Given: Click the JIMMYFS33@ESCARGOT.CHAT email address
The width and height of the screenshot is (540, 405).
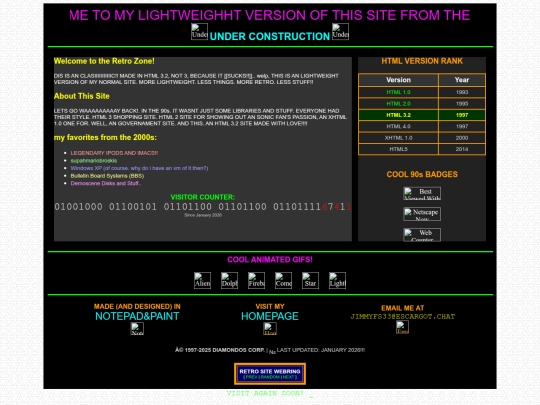Looking at the screenshot, I should (403, 316).
